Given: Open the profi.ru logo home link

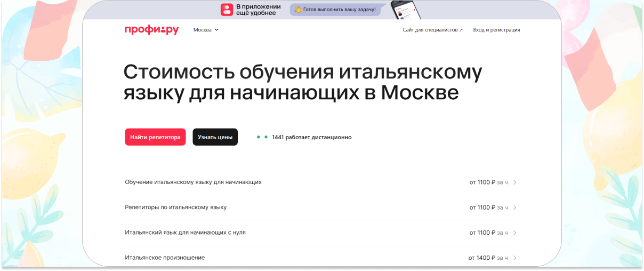Looking at the screenshot, I should pos(151,30).
